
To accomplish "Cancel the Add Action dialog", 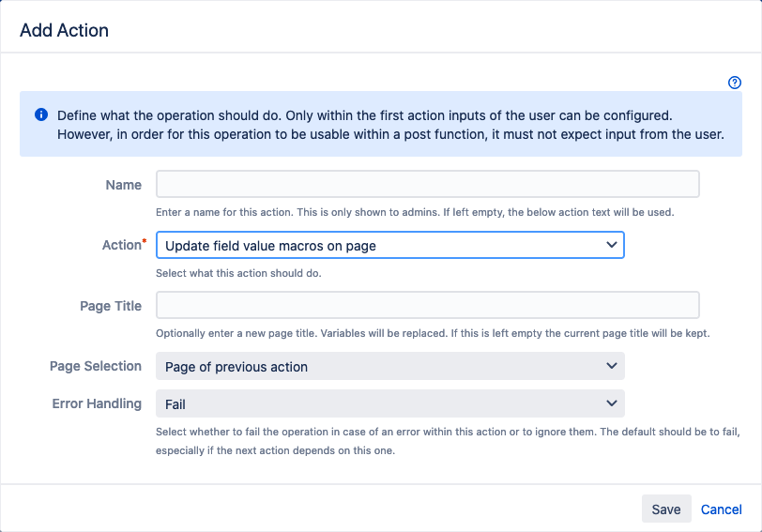I will pyautogui.click(x=721, y=509).
